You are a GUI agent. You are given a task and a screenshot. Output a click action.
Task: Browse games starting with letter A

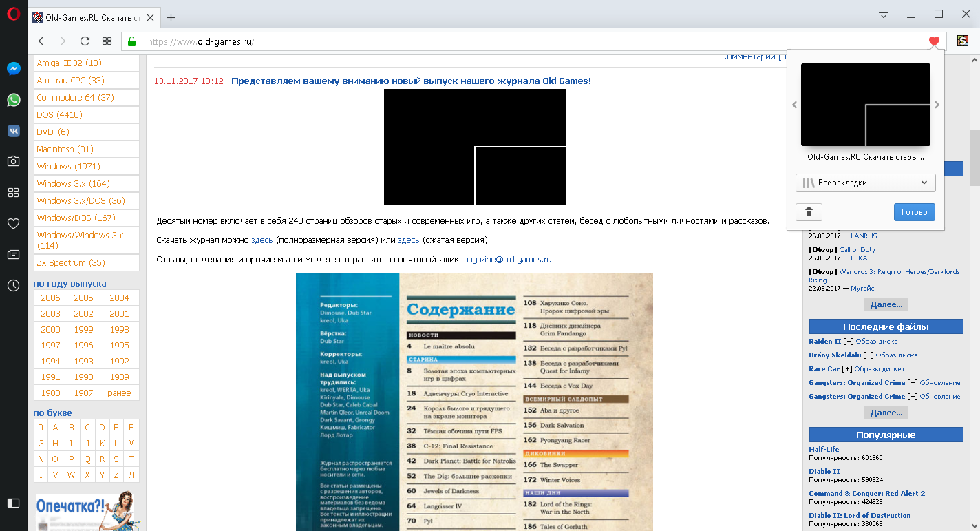(56, 427)
